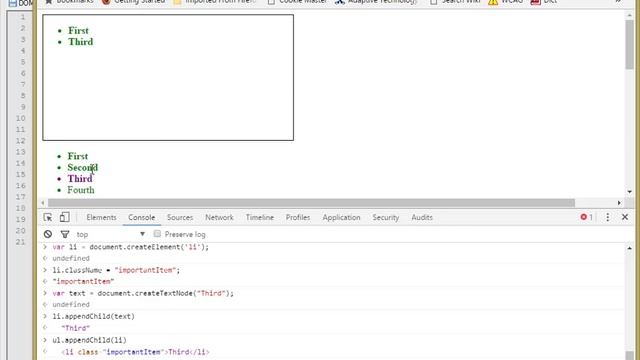This screenshot has width=640, height=360.
Task: Click the page vertical scrollbar thumb
Action: 629,44
